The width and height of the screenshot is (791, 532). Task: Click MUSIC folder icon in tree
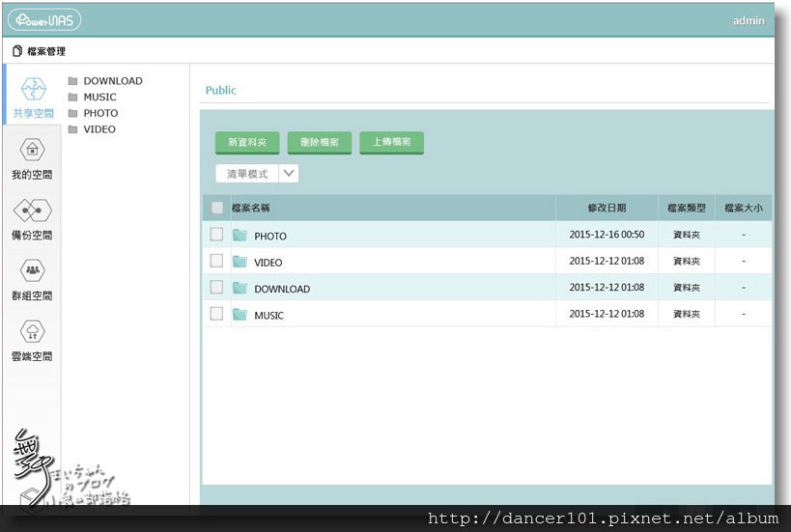(x=72, y=97)
